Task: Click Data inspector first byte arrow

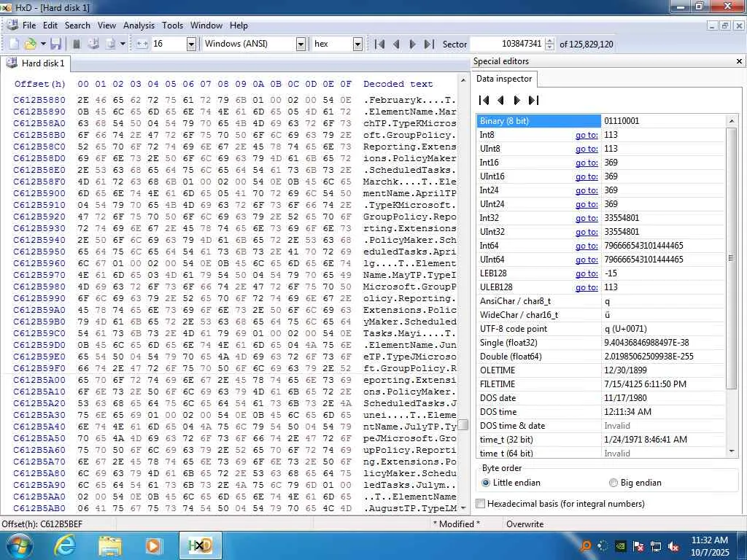Action: (x=484, y=100)
